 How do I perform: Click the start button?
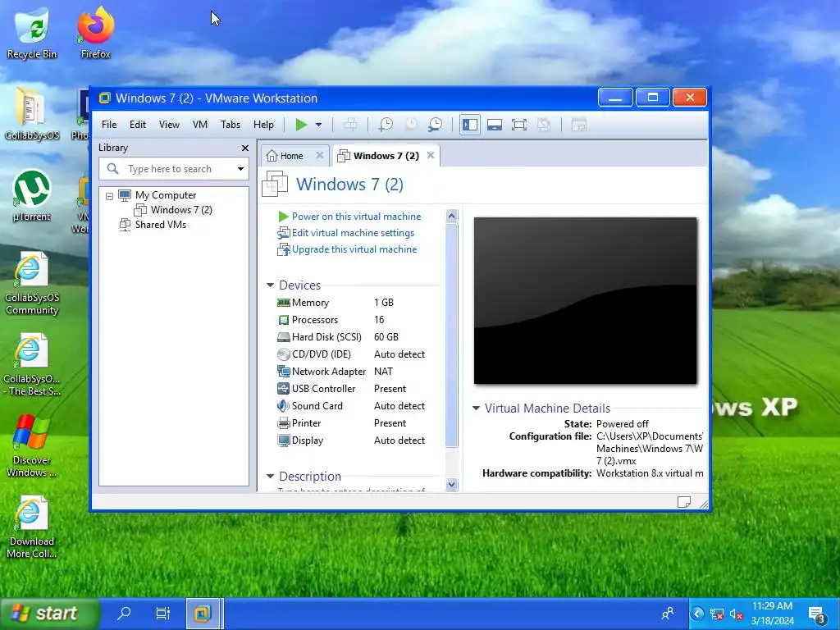point(49,614)
